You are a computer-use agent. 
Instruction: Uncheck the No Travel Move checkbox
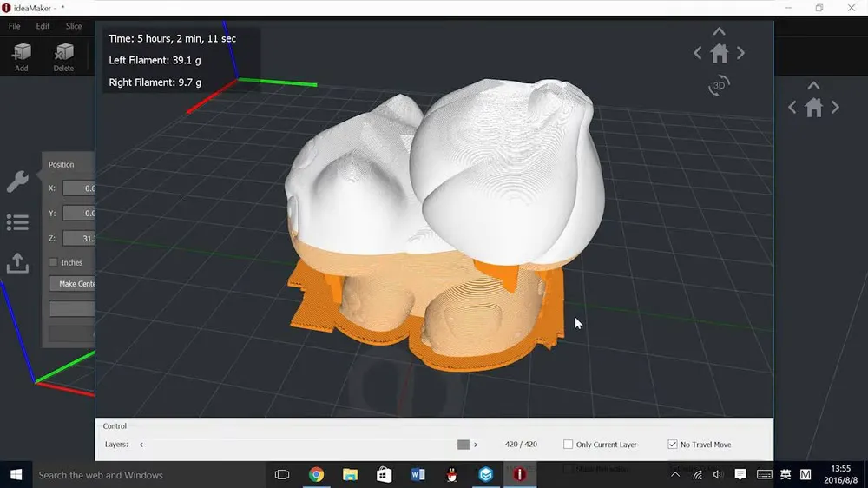(x=673, y=445)
